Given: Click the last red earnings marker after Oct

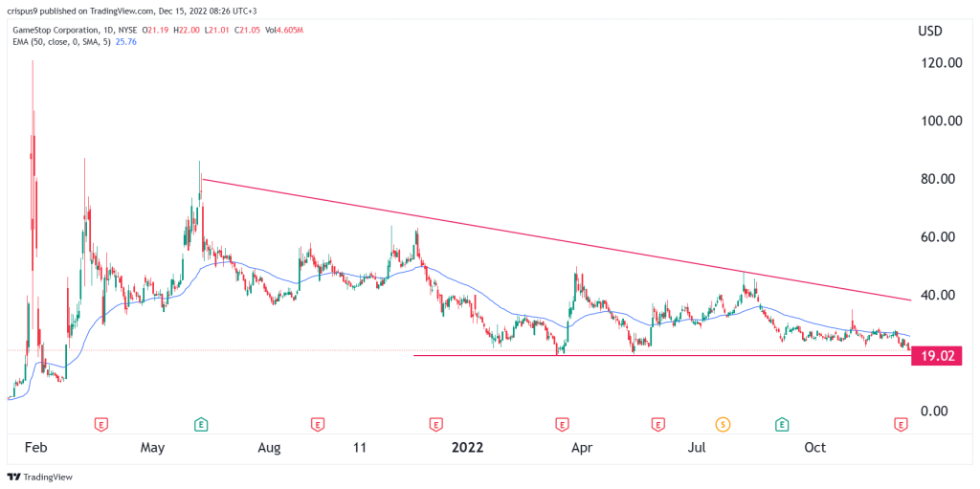Looking at the screenshot, I should (x=901, y=425).
